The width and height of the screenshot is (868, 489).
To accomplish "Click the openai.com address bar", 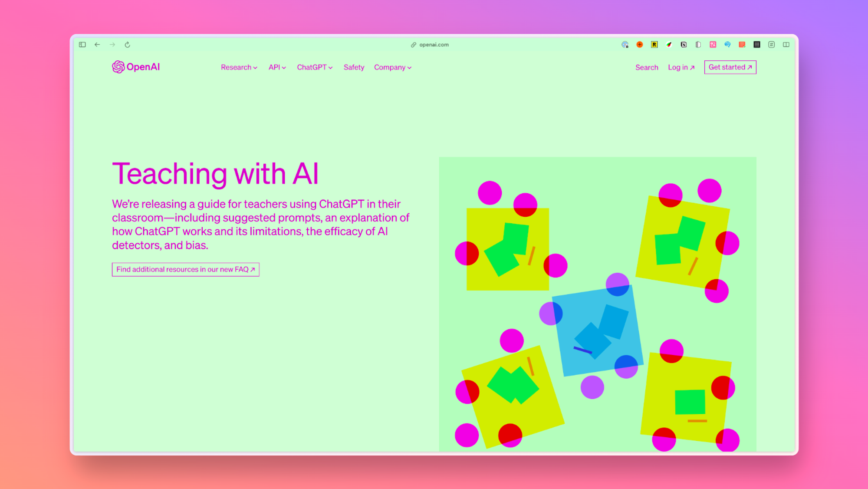I will coord(430,45).
